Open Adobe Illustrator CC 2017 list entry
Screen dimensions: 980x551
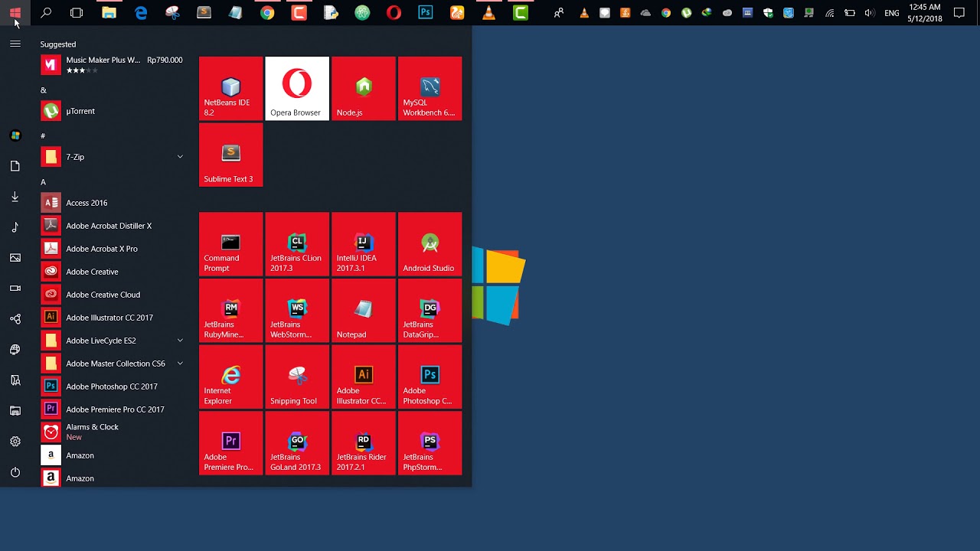coord(113,318)
